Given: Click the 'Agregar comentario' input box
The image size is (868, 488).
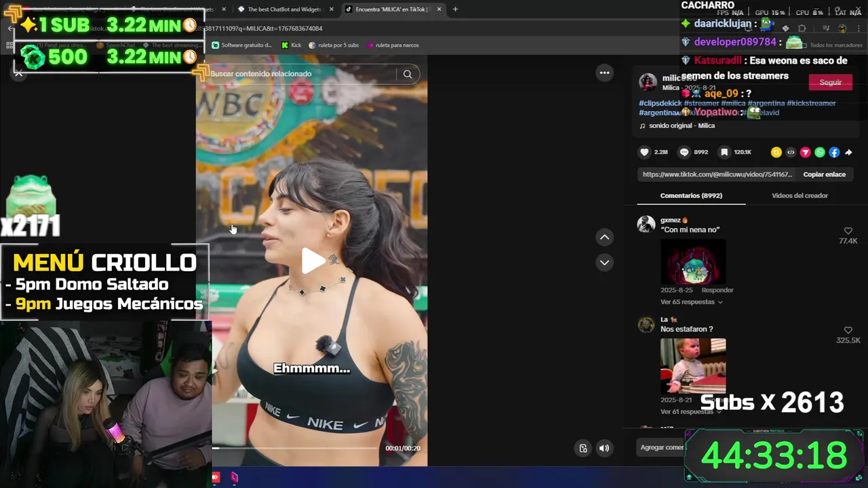Looking at the screenshot, I should tap(663, 447).
